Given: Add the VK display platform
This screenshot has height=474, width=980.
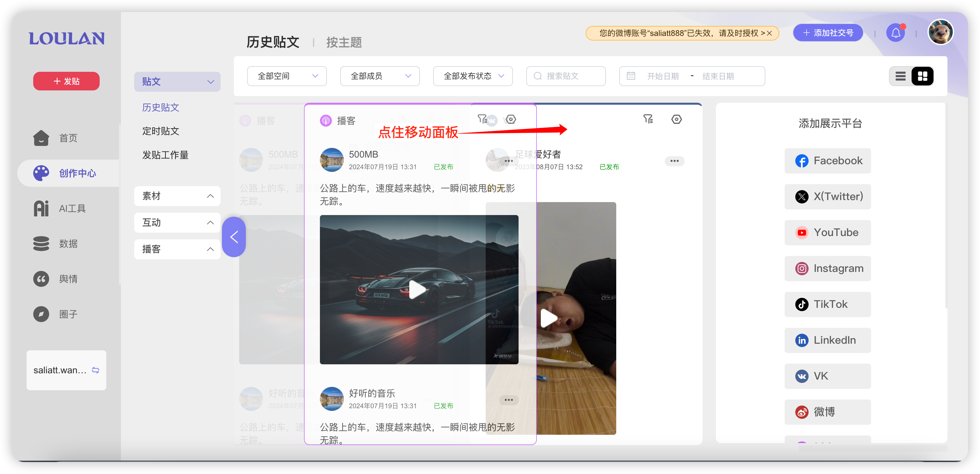Looking at the screenshot, I should 828,376.
